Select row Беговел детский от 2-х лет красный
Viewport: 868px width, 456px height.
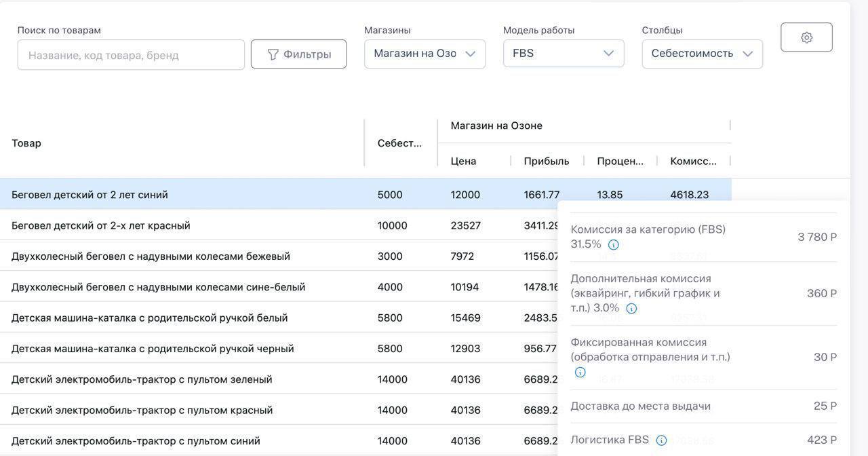click(279, 225)
